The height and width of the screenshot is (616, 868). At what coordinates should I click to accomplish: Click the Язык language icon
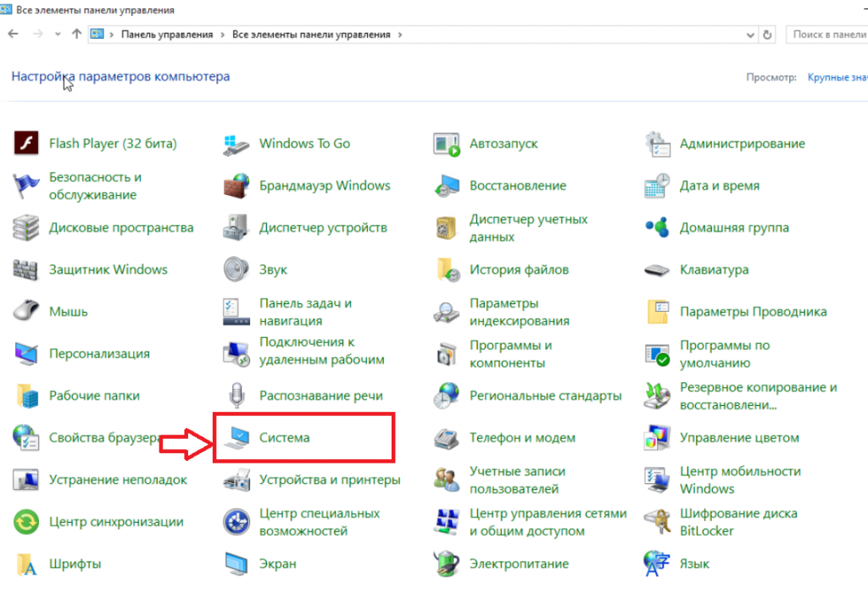[657, 563]
